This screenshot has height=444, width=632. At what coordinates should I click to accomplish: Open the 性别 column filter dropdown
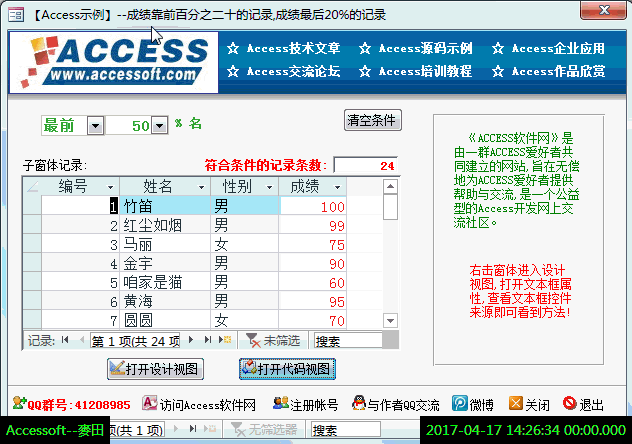pos(269,187)
